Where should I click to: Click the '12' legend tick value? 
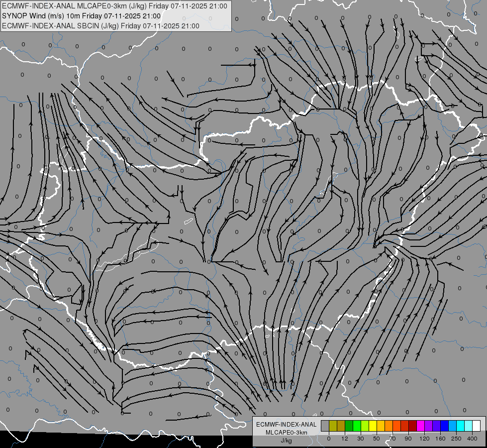click(x=345, y=439)
